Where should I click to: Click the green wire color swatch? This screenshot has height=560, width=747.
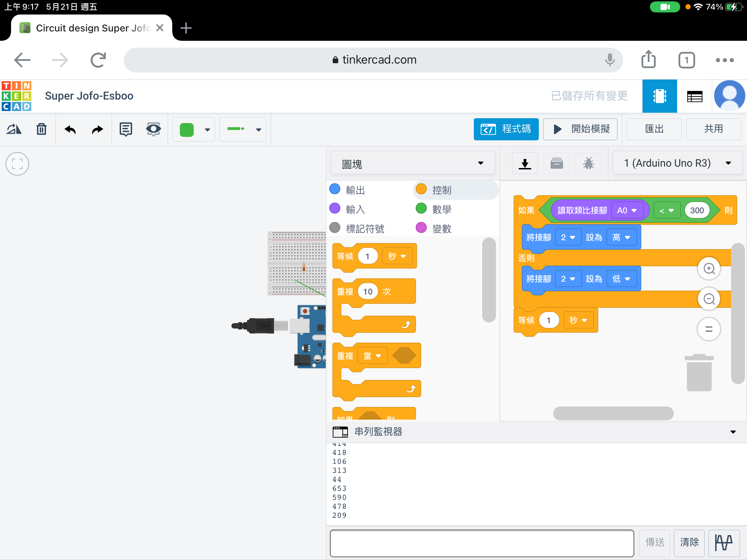[187, 130]
